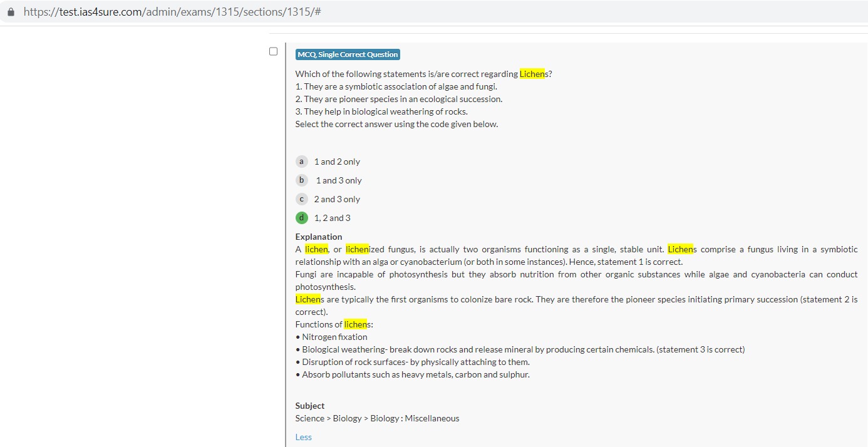Click the answer text '1 and 3 only'
The width and height of the screenshot is (868, 447).
tap(338, 180)
